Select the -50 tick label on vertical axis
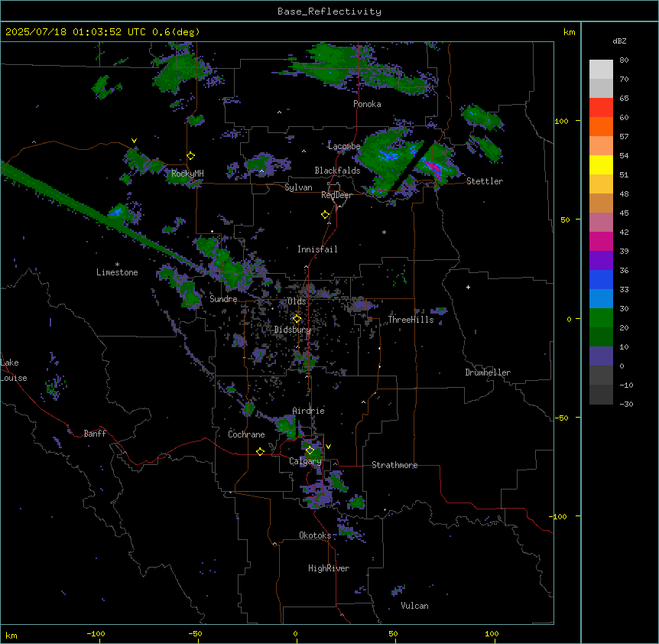This screenshot has width=659, height=644. coord(561,418)
